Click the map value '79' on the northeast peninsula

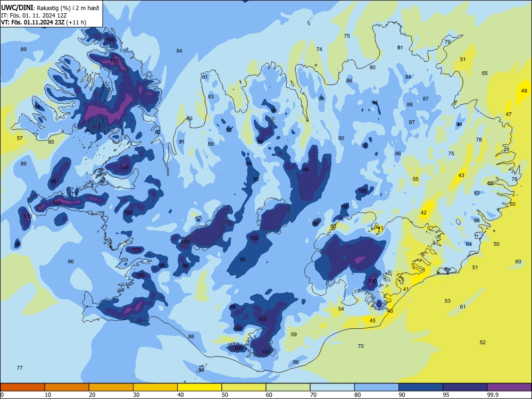pyautogui.click(x=447, y=41)
